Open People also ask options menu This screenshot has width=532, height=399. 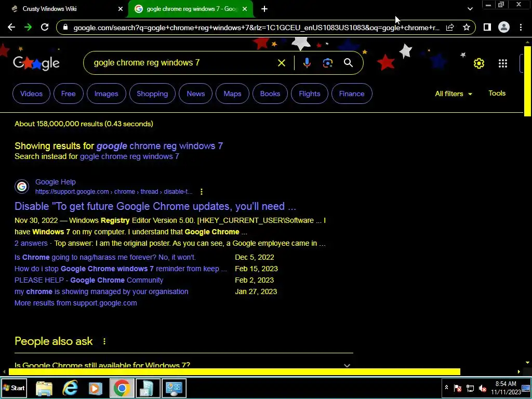click(104, 341)
